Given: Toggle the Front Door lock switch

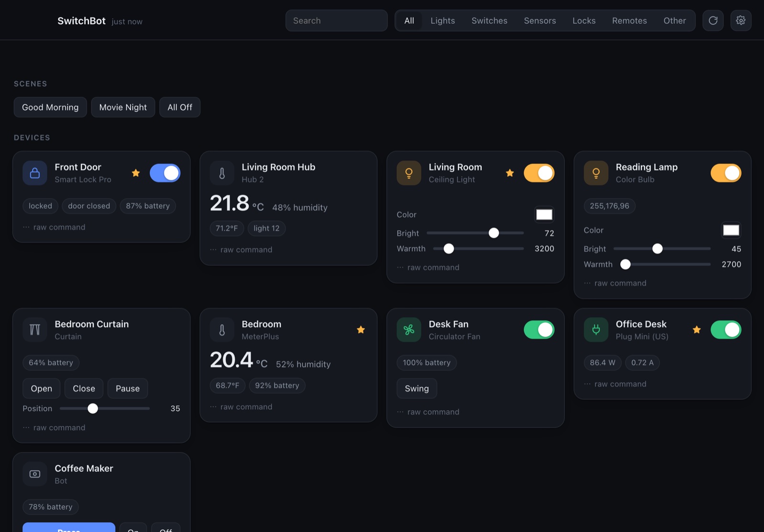Looking at the screenshot, I should coord(165,173).
